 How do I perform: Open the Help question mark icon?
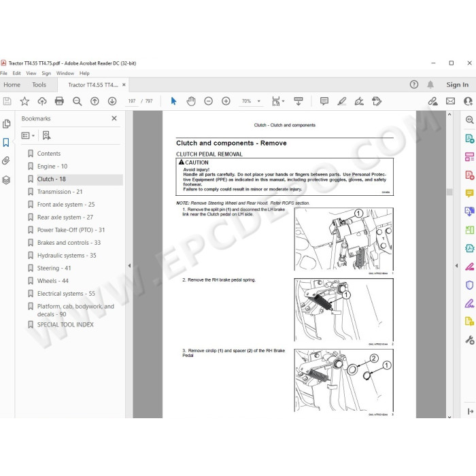coord(413,84)
